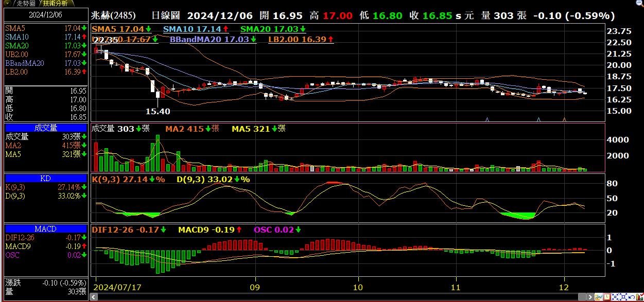Screen dimensions: 644x302
Task: Click the SMA10 row in left panel
Action: 46,37
